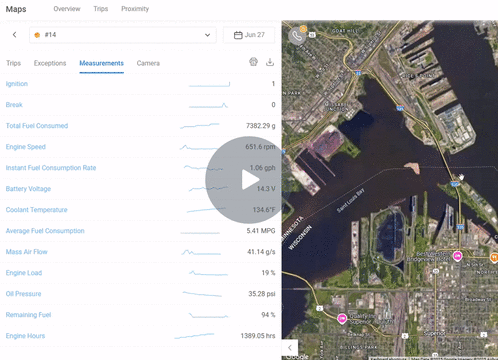Click the Best Western hotel map pin
The width and height of the screenshot is (498, 360).
tap(457, 256)
